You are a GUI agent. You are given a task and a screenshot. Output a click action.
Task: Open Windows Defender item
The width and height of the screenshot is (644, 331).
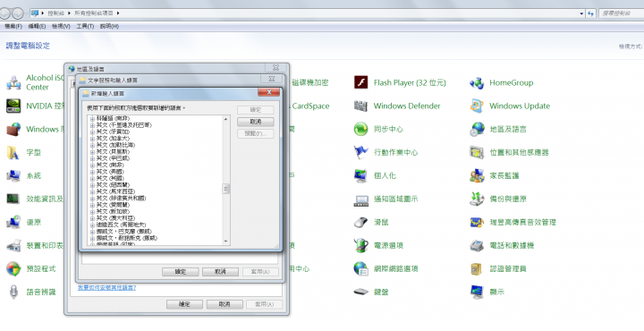tap(397, 106)
